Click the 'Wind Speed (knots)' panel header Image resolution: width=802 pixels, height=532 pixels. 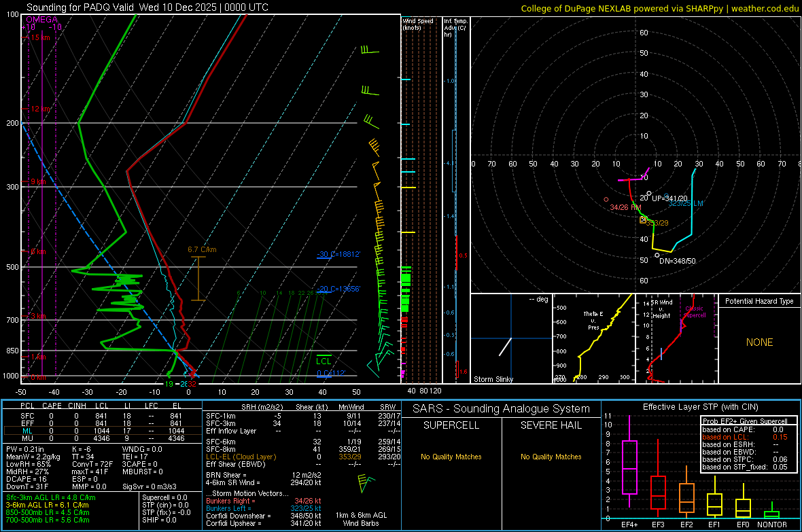tap(418, 24)
